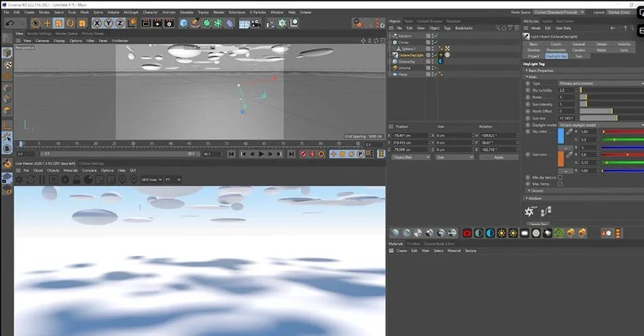The image size is (644, 336).
Task: Open Edit Render Settings icon
Action: (x=169, y=24)
